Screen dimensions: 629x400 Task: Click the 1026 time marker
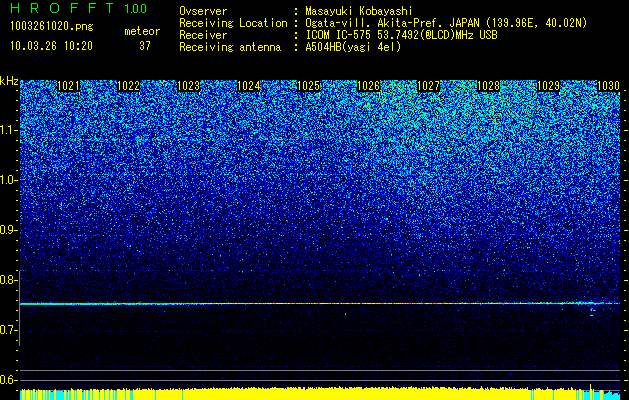pyautogui.click(x=369, y=86)
